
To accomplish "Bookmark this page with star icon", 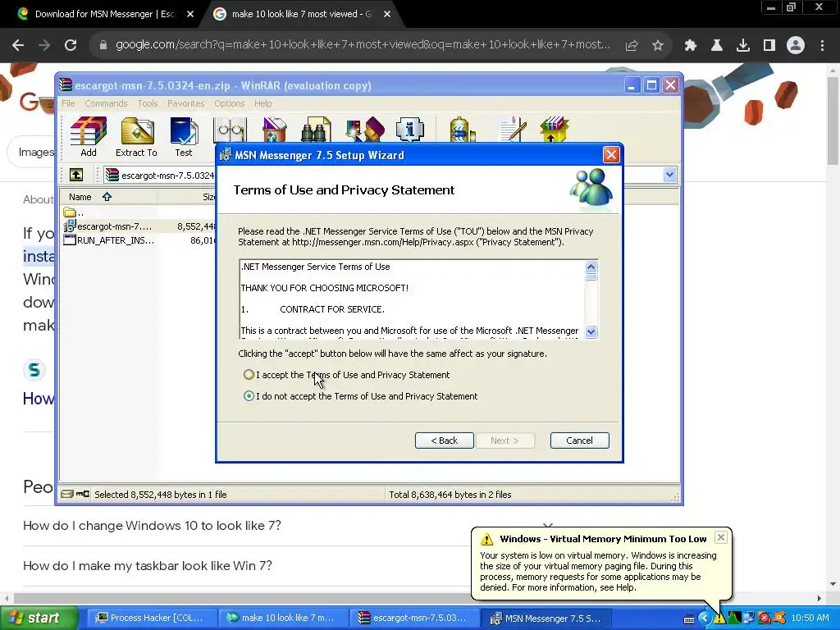I will pos(658,46).
